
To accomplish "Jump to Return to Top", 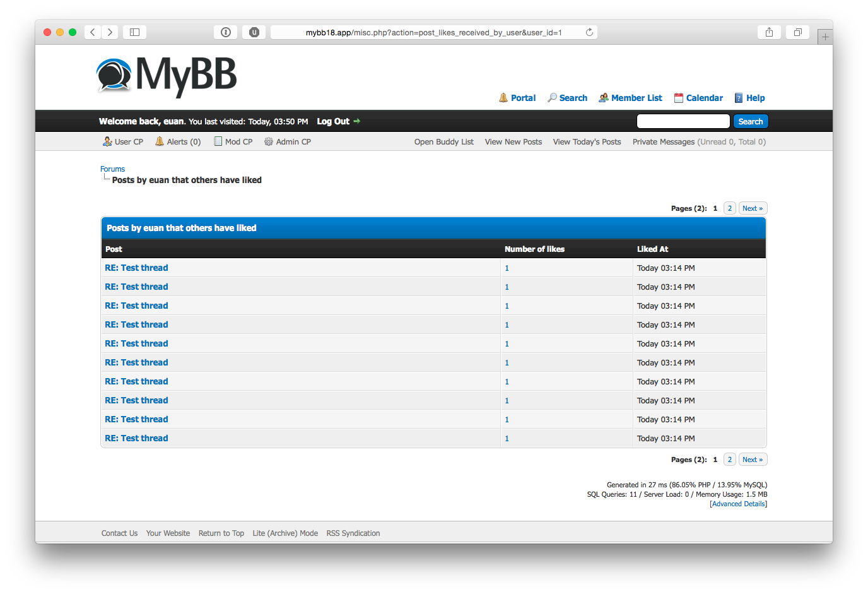I will [x=221, y=533].
